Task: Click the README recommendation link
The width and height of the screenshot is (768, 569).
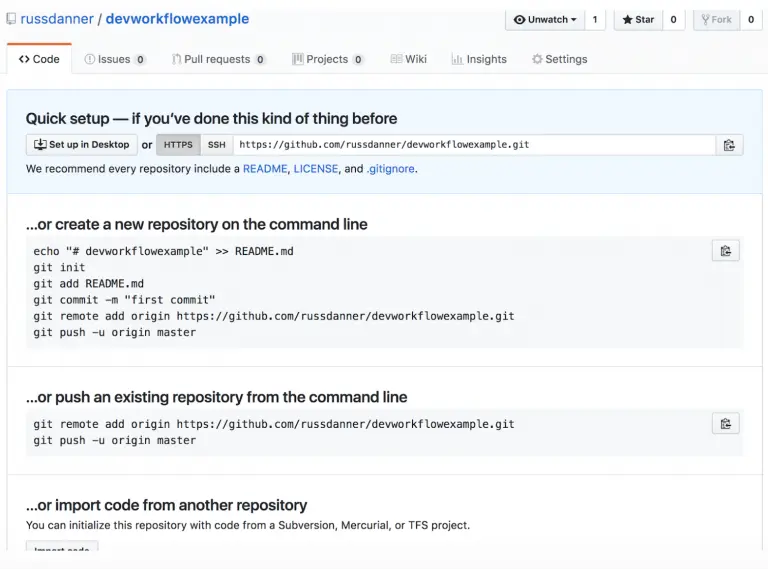Action: (x=265, y=169)
